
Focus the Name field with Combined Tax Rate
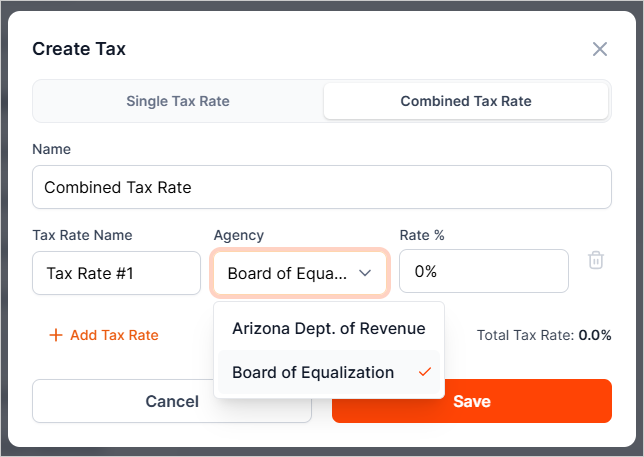[321, 187]
